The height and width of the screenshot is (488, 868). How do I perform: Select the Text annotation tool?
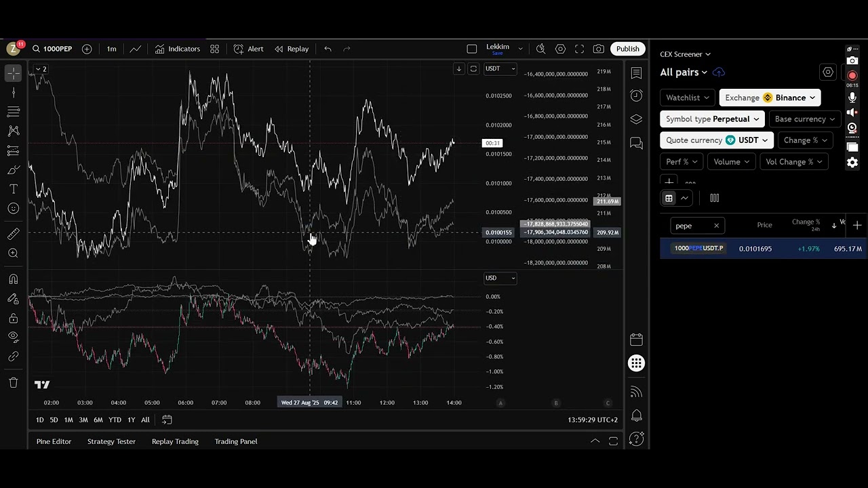pyautogui.click(x=13, y=189)
